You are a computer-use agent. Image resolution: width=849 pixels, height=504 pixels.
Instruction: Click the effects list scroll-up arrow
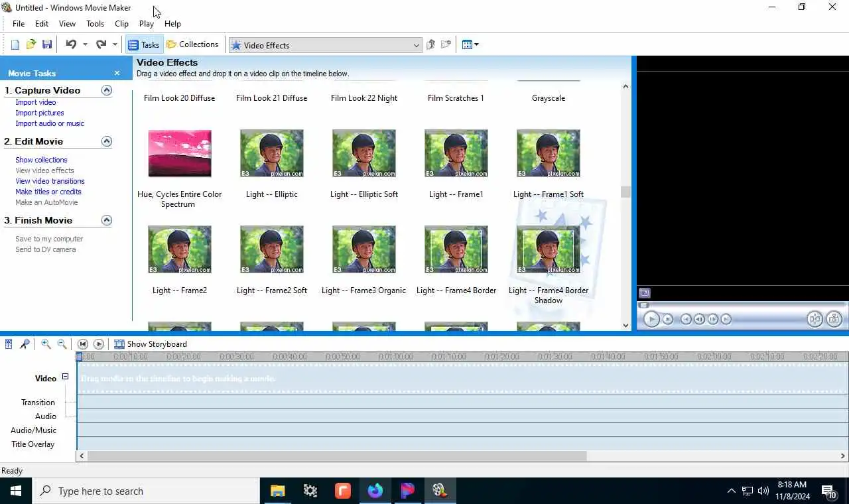625,86
